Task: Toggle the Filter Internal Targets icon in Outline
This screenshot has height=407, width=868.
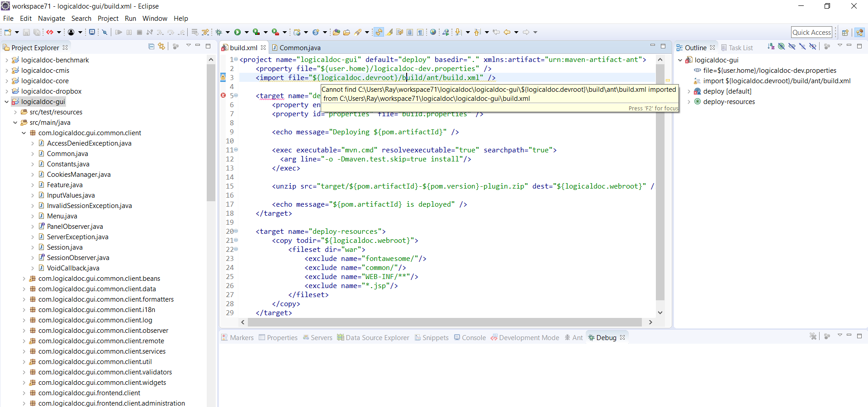Action: point(781,46)
